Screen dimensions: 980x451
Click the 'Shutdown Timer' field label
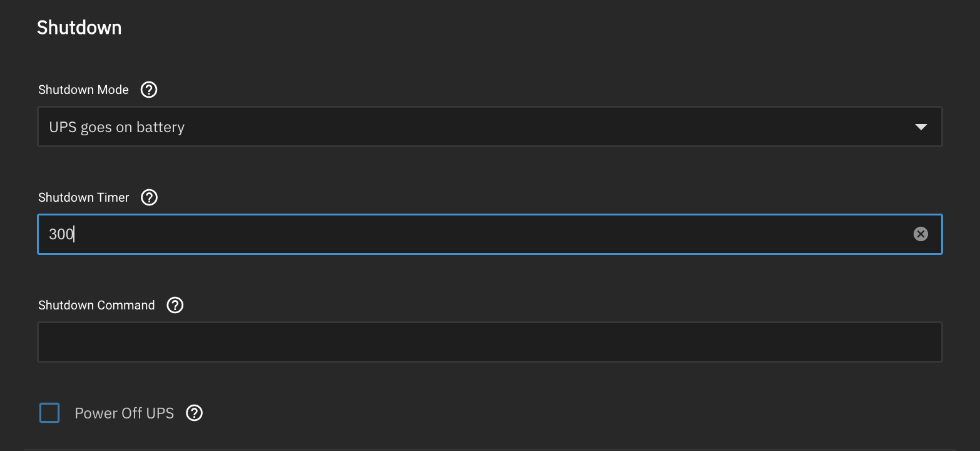(83, 197)
